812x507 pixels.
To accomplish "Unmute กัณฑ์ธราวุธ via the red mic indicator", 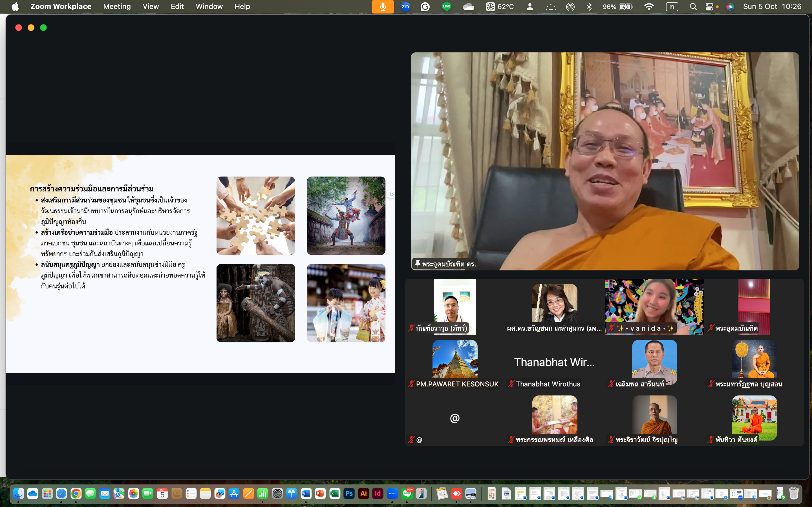I will coord(411,328).
